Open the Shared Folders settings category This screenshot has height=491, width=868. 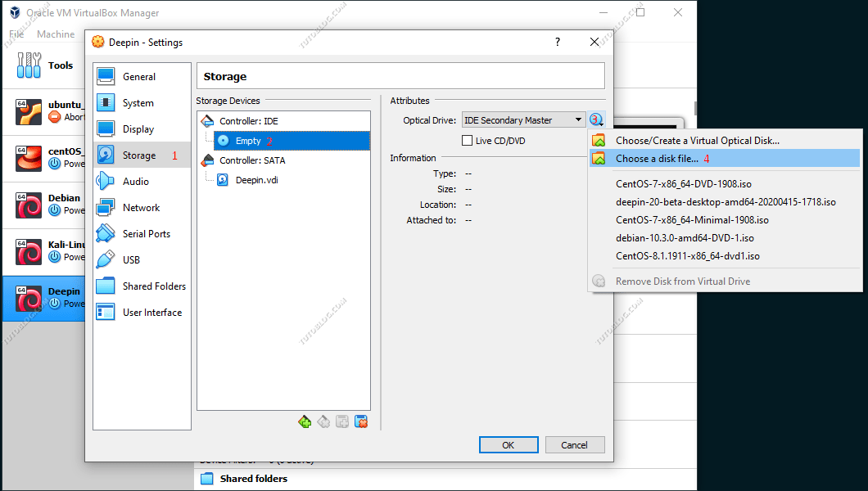click(154, 286)
